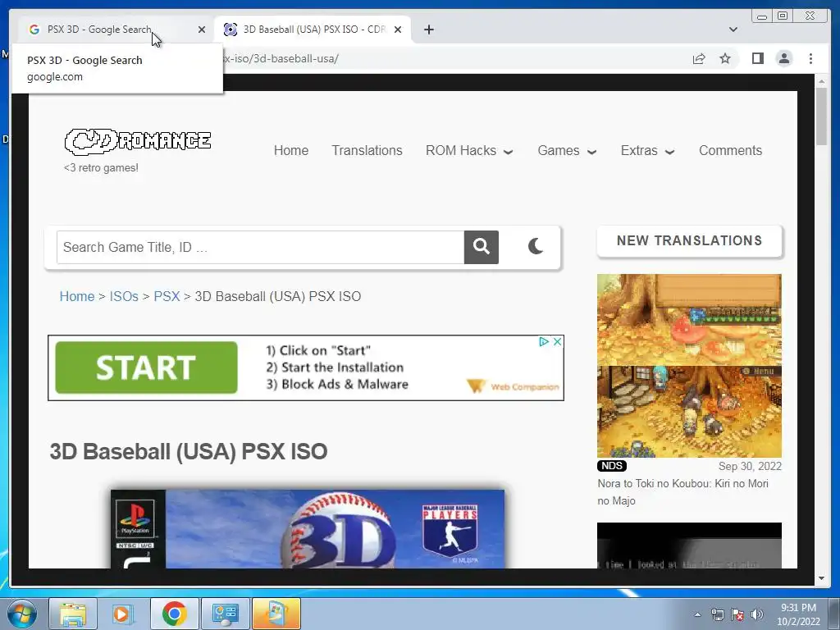
Task: Open the Translations navigation item
Action: [367, 151]
